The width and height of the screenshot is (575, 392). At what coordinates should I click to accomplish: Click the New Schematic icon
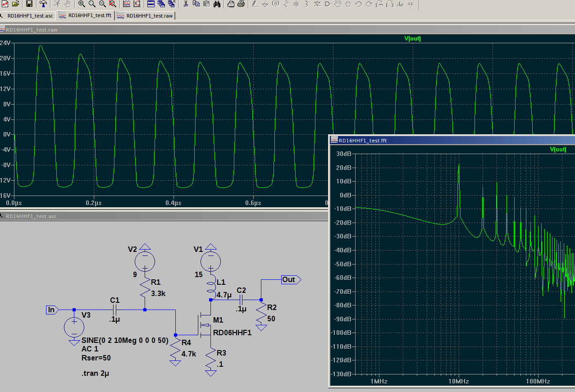[4, 4]
